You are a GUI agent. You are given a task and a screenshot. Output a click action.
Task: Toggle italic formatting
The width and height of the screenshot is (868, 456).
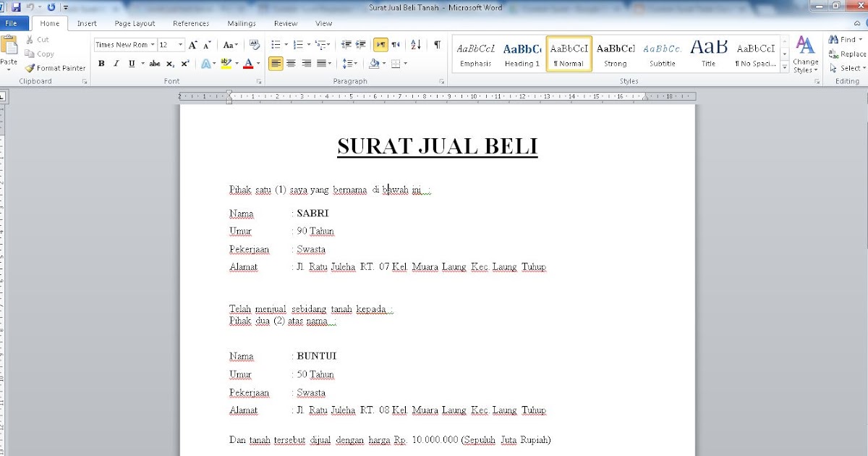(116, 64)
